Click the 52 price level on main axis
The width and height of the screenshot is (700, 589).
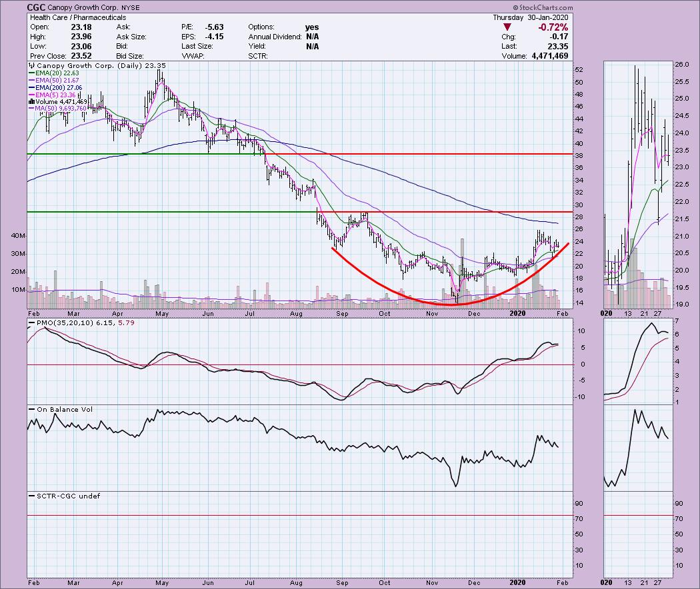[579, 69]
